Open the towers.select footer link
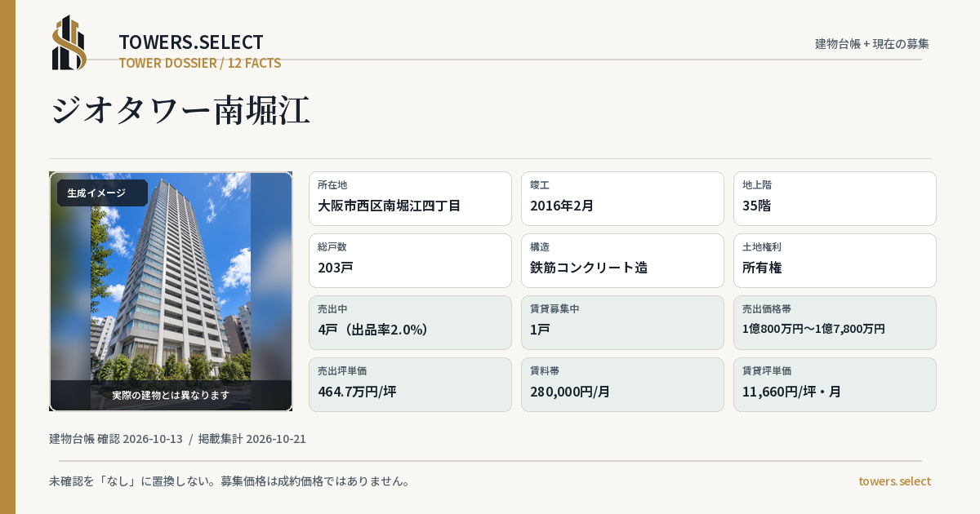Screen dimensions: 980x514 [x=894, y=481]
